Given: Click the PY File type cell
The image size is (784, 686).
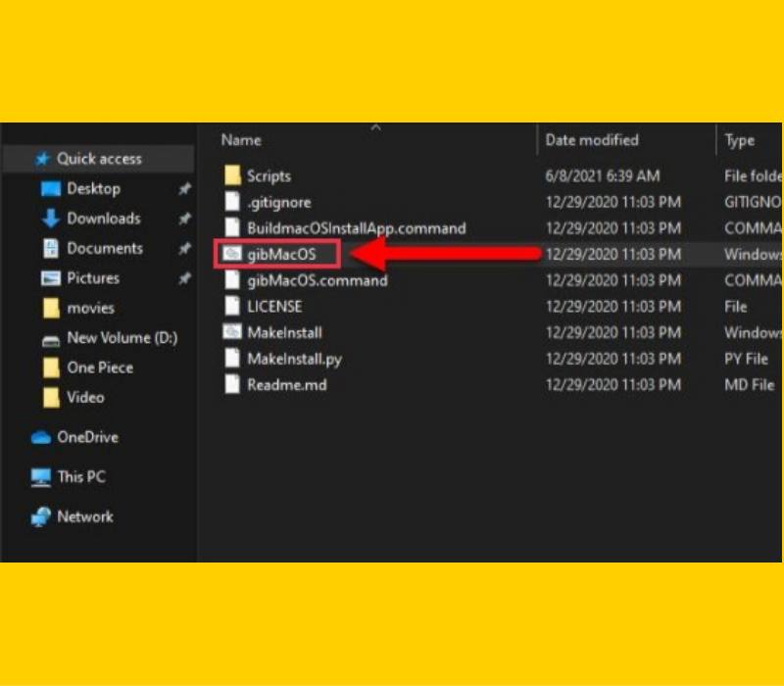Looking at the screenshot, I should coord(746,359).
